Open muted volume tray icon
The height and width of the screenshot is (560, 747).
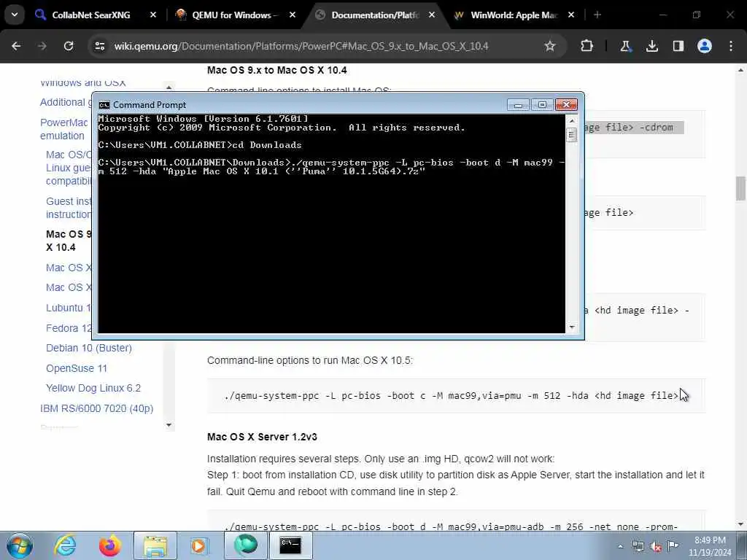656,547
